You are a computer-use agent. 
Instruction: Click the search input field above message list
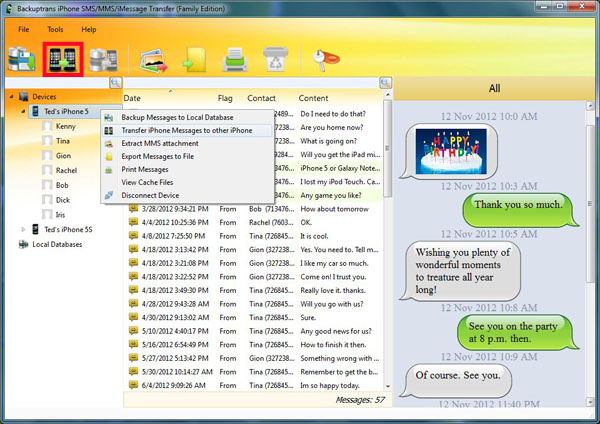tap(251, 82)
